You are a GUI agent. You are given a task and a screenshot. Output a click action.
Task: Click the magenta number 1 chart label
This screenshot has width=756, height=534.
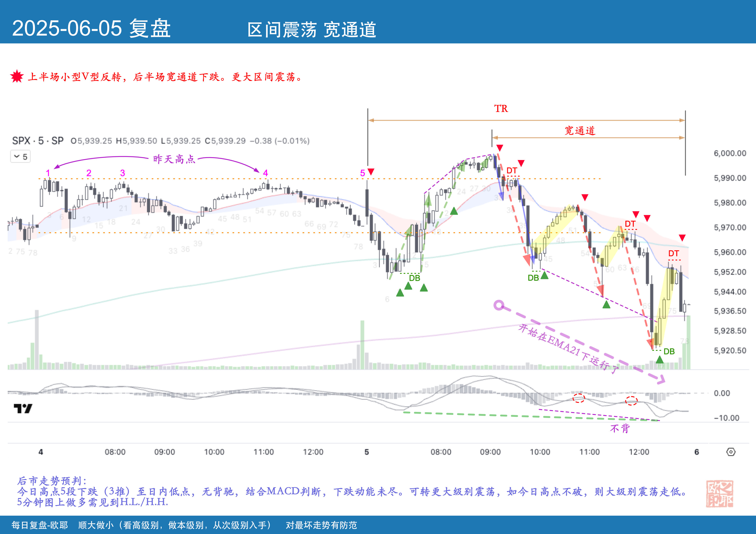pyautogui.click(x=48, y=173)
